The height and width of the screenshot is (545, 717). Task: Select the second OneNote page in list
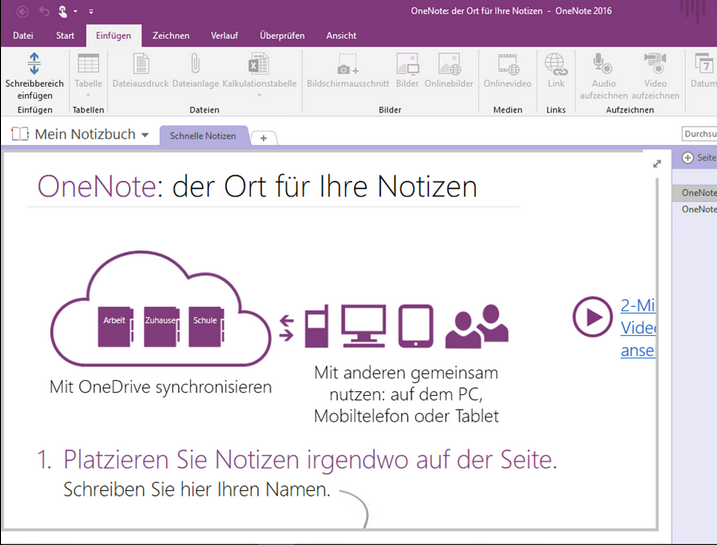point(695,209)
